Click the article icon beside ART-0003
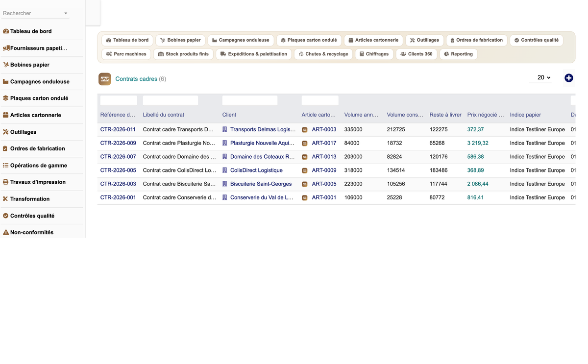588x364 pixels. (305, 130)
